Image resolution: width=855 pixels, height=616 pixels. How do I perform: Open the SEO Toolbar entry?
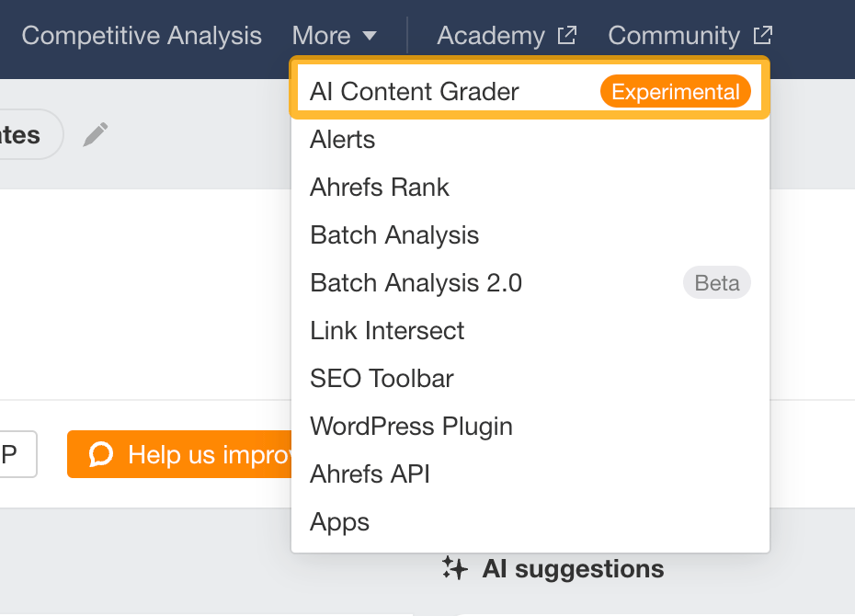[x=381, y=378]
